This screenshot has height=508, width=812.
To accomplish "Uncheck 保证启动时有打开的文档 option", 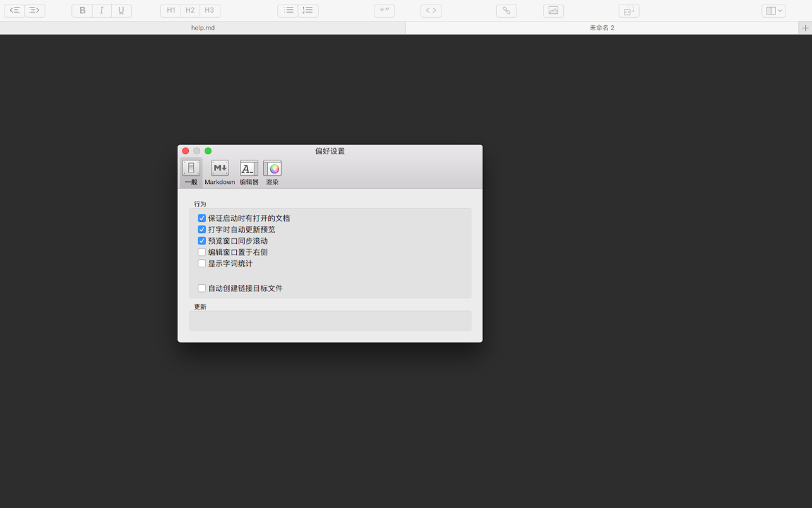I will pyautogui.click(x=202, y=218).
